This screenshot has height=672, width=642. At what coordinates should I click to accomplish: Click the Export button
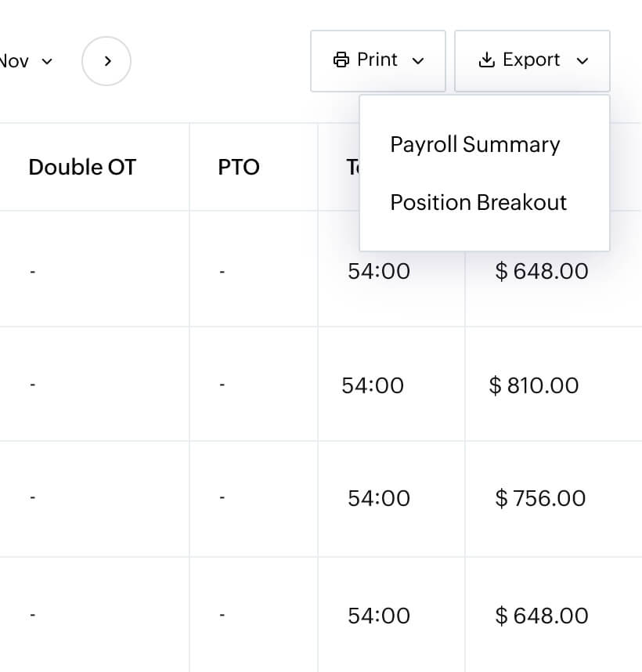532,60
